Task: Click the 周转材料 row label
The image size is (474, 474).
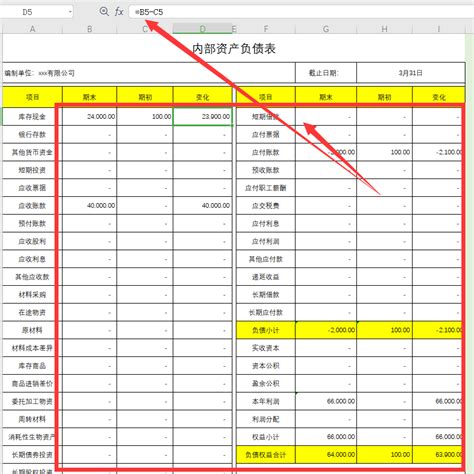Action: tap(32, 419)
